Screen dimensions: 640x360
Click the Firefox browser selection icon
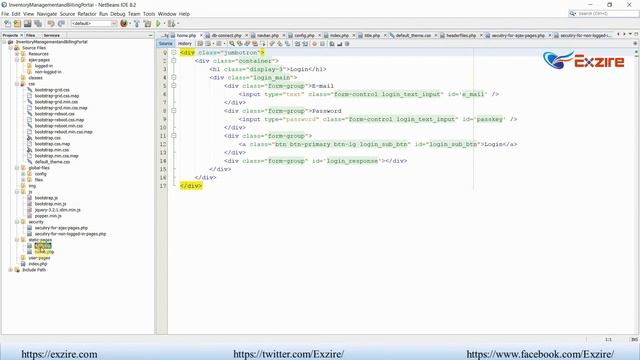click(x=124, y=24)
